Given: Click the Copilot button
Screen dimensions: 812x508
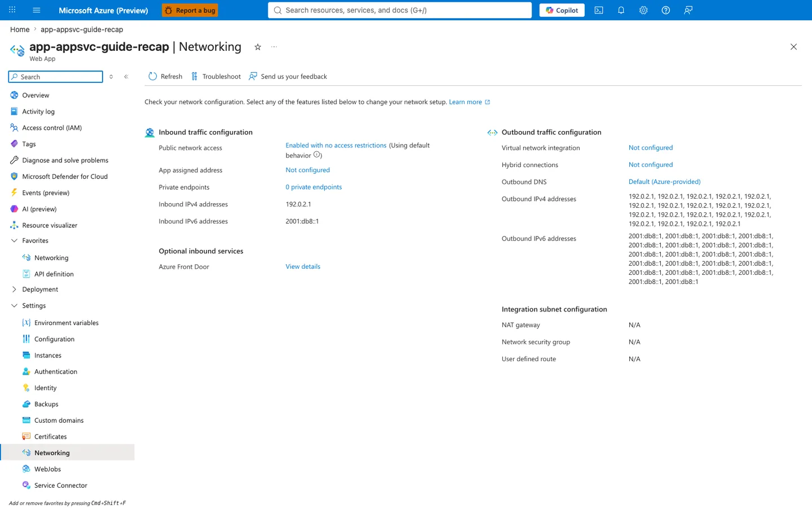Looking at the screenshot, I should click(562, 10).
